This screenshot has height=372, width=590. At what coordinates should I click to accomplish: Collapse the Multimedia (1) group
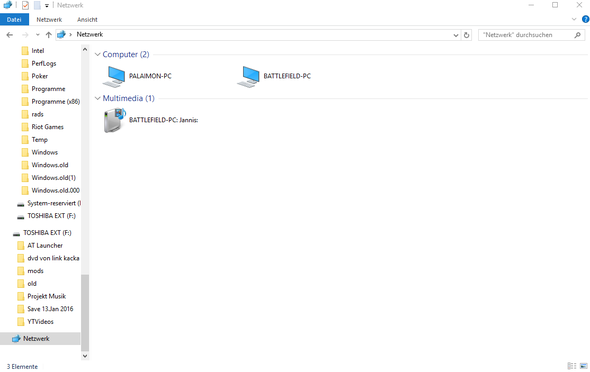[97, 99]
